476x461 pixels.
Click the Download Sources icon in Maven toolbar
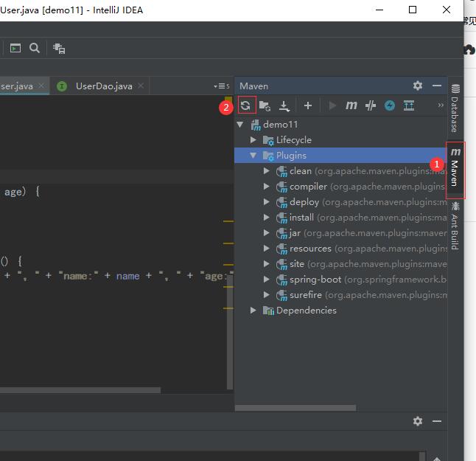[x=284, y=105]
